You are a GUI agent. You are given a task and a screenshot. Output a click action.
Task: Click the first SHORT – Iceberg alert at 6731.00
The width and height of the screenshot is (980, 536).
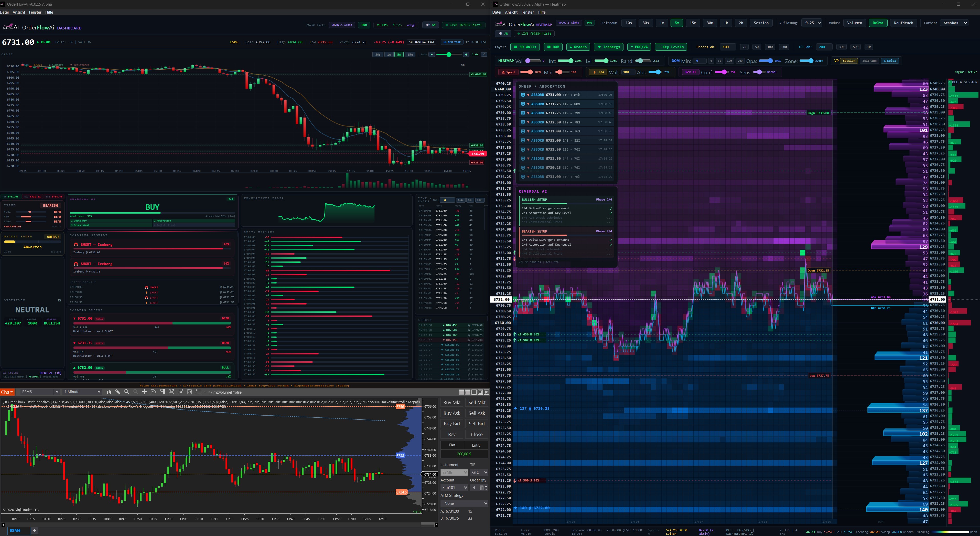point(152,248)
